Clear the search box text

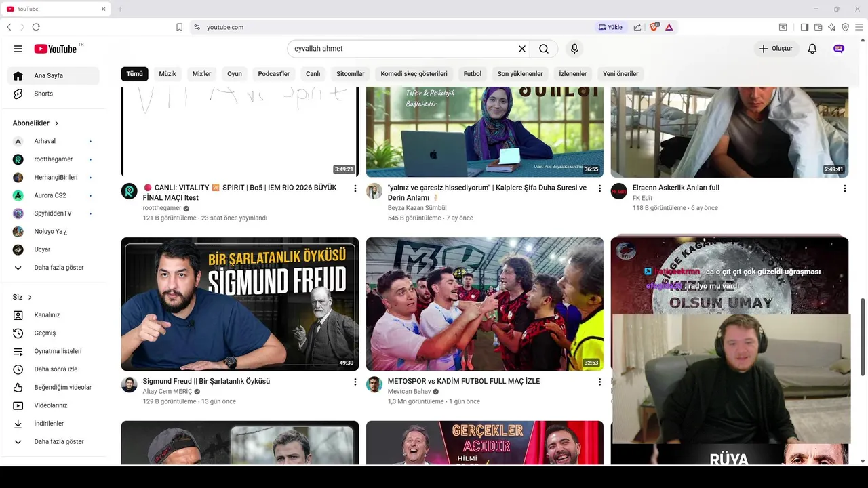coord(522,49)
